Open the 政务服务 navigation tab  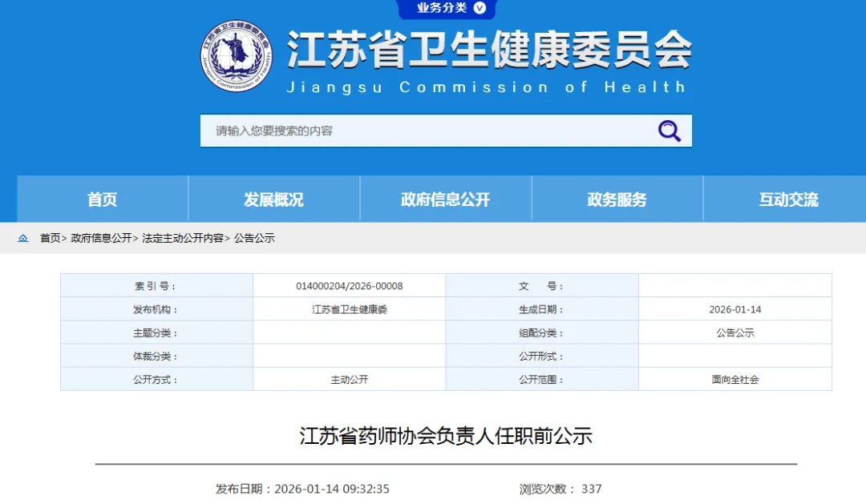pos(617,199)
